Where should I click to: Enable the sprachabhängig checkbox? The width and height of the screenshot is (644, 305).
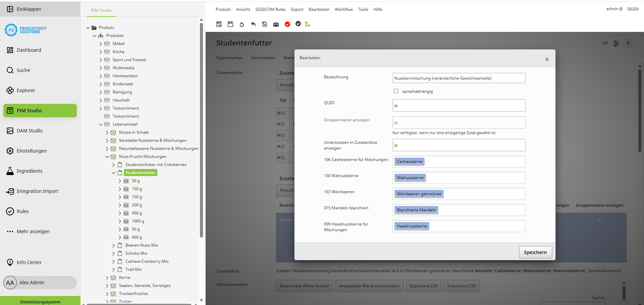396,91
